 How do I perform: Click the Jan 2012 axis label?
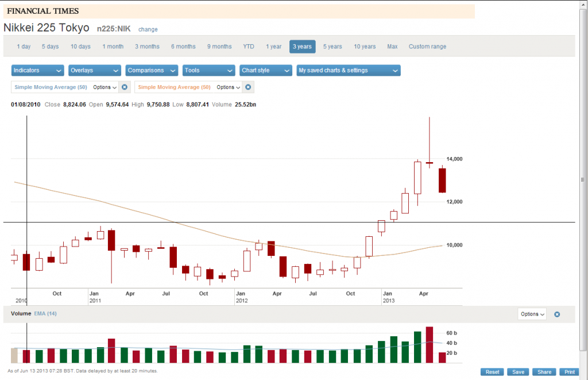click(242, 297)
